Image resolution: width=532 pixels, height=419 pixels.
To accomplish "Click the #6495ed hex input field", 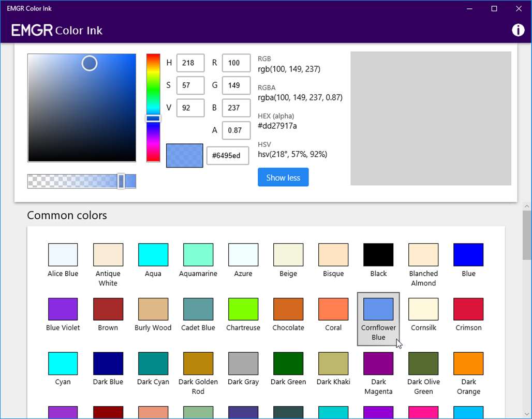I will pos(228,156).
